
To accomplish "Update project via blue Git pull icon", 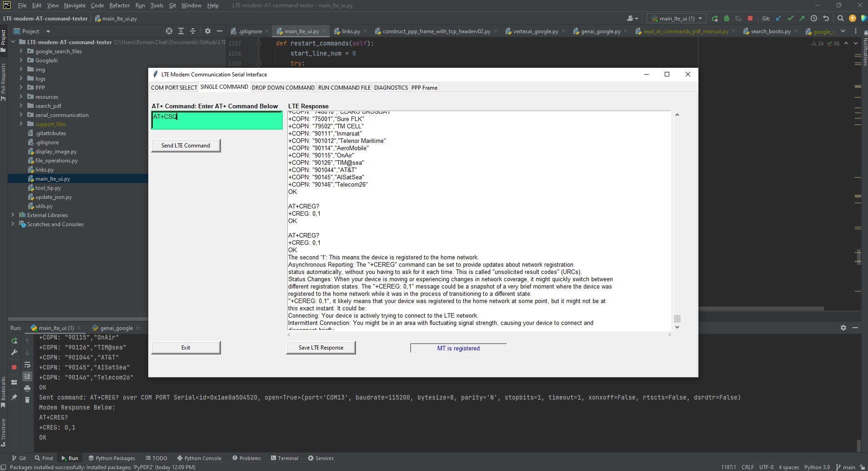I will click(x=778, y=19).
